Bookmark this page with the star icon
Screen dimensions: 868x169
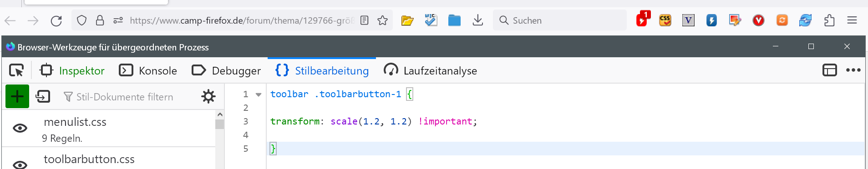point(382,20)
